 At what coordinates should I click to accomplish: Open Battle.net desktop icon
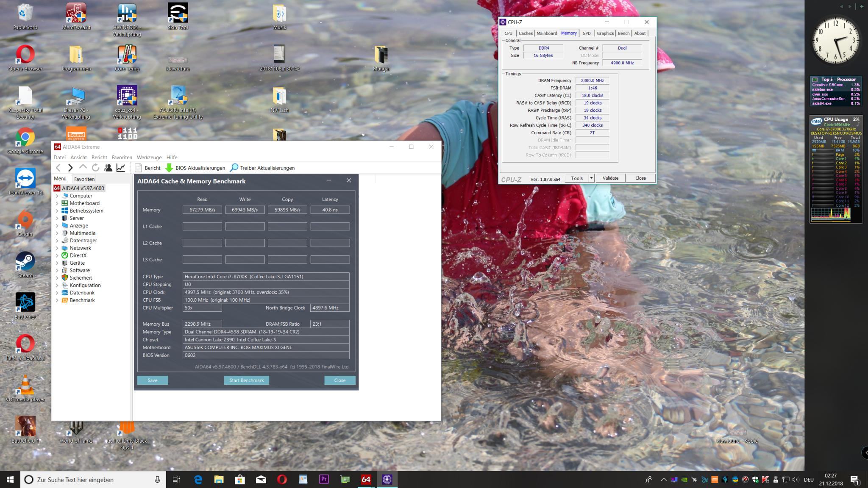coord(25,306)
